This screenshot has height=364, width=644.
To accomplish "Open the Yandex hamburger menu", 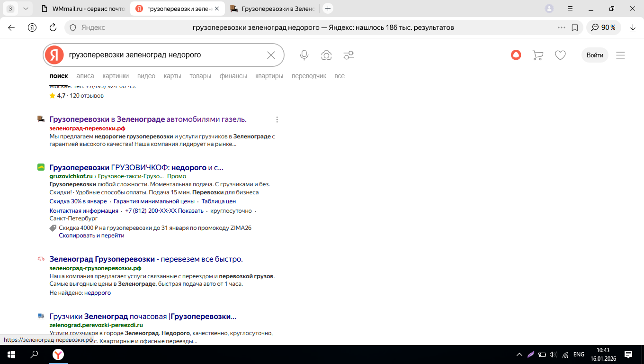I will tap(620, 55).
